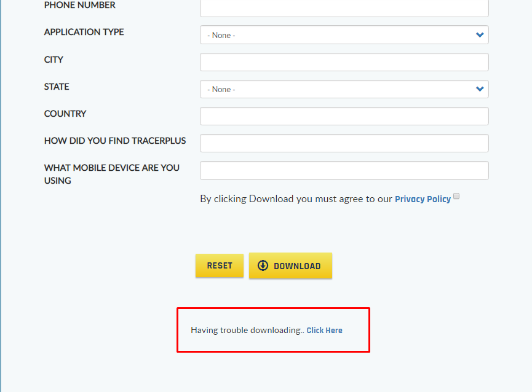Screen dimensions: 532x392
Task: Focus the How Did You Find TracerPlus field
Action: coord(344,143)
